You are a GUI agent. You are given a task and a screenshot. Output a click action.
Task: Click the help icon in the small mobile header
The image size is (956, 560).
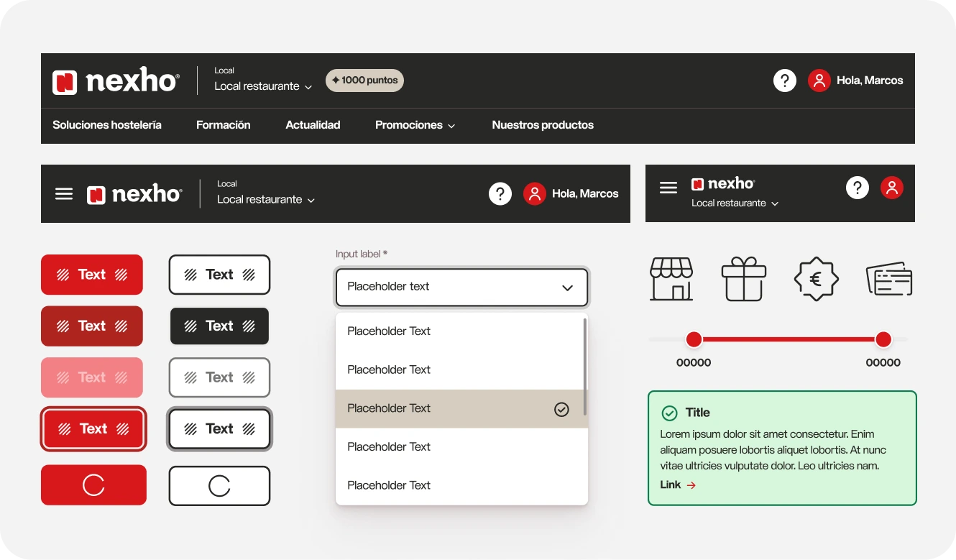(858, 188)
